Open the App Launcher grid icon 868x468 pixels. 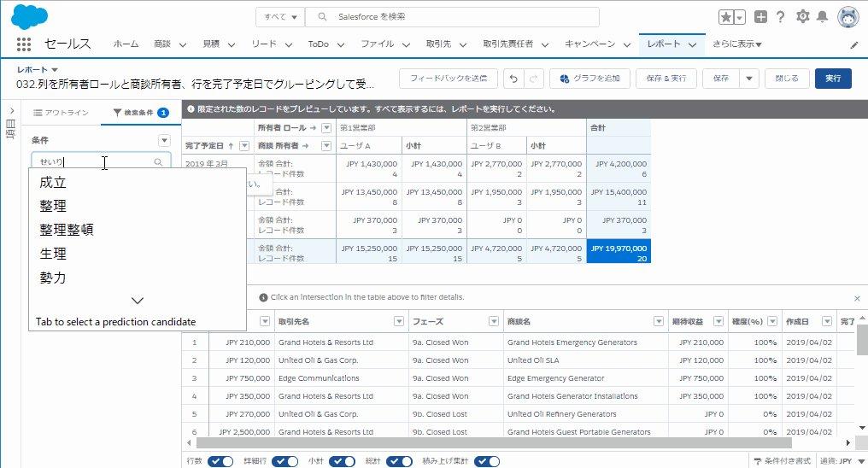click(23, 44)
